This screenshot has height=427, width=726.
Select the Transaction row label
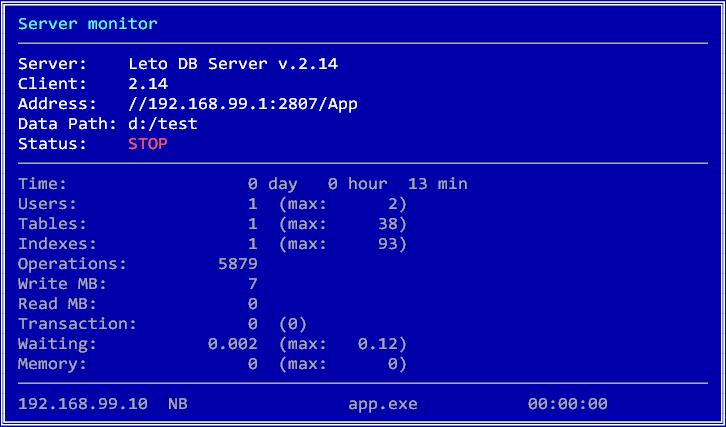pos(77,324)
